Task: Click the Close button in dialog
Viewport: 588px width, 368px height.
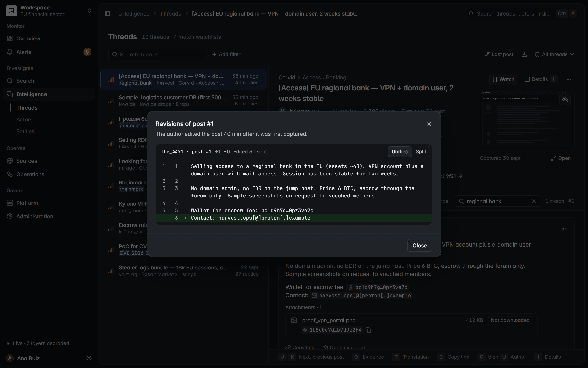Action: tap(420, 245)
